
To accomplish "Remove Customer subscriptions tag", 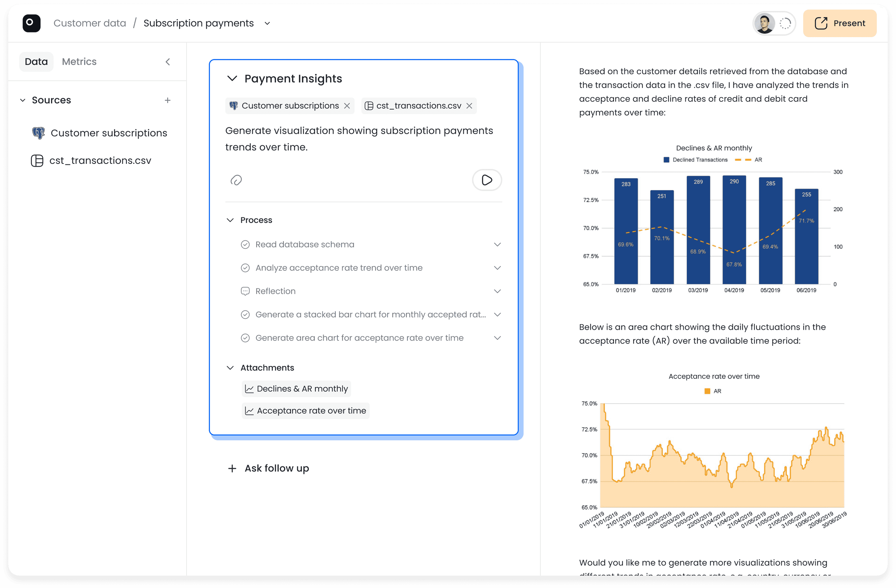I will point(347,106).
